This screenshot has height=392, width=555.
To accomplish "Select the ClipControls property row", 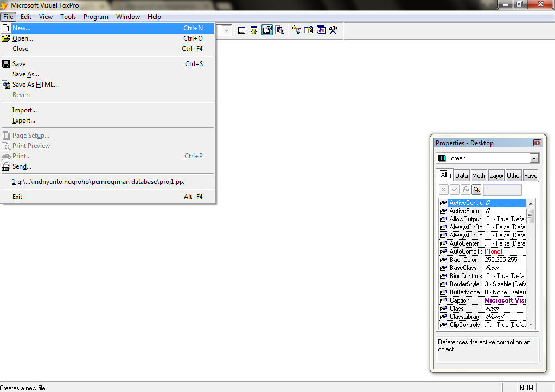I will click(482, 325).
